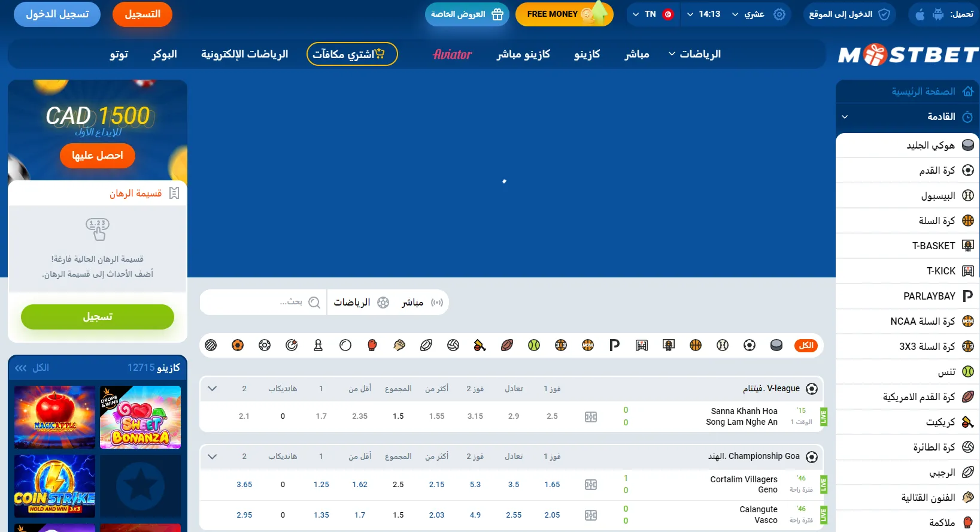This screenshot has height=532, width=980.
Task: Filter events by the boxing glove icon
Action: (372, 345)
